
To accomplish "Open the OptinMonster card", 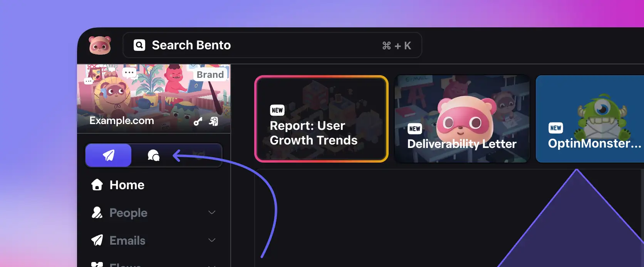I will coord(590,119).
